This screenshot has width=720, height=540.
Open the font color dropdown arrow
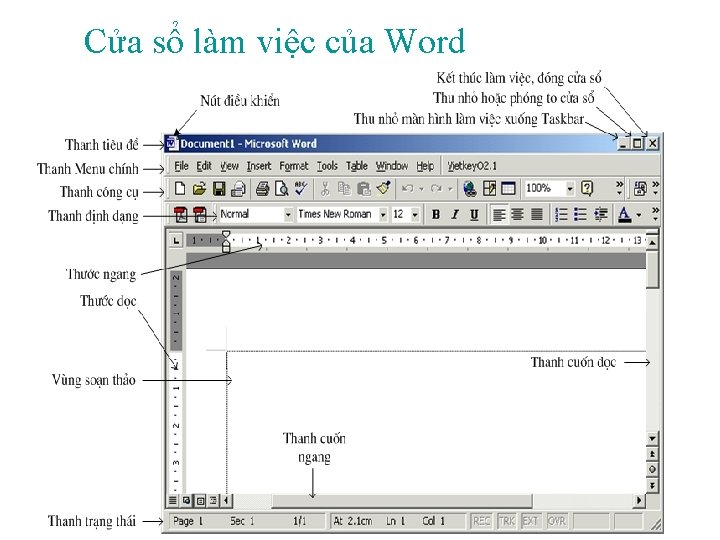click(639, 214)
